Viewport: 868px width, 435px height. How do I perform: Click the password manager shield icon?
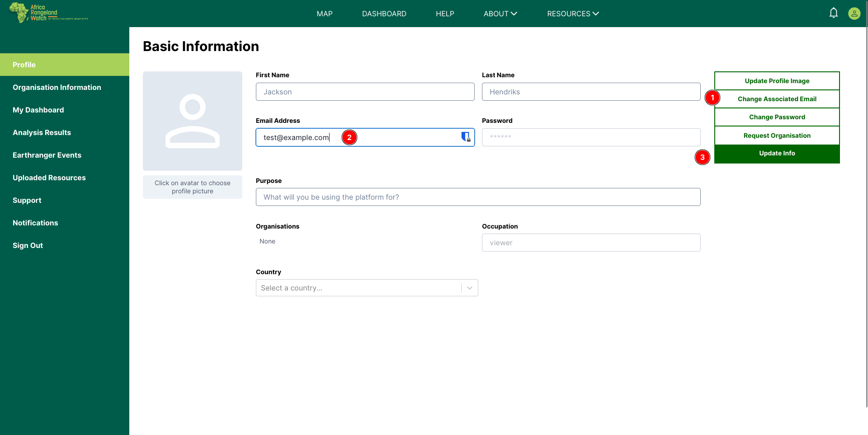click(465, 137)
